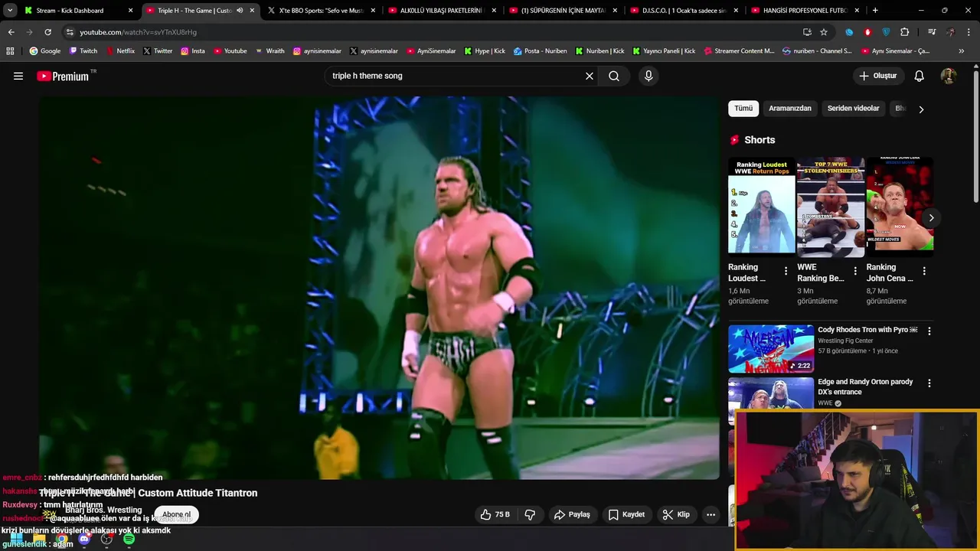This screenshot has height=551, width=980.
Task: Clear the search query with X
Action: [590, 76]
